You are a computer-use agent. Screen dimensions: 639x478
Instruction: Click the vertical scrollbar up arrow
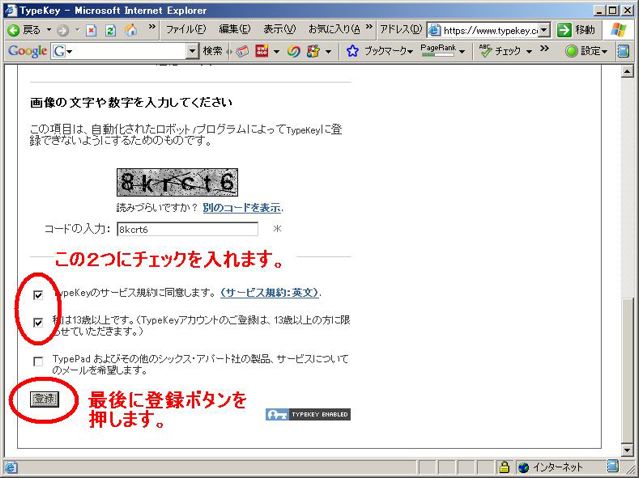click(627, 72)
